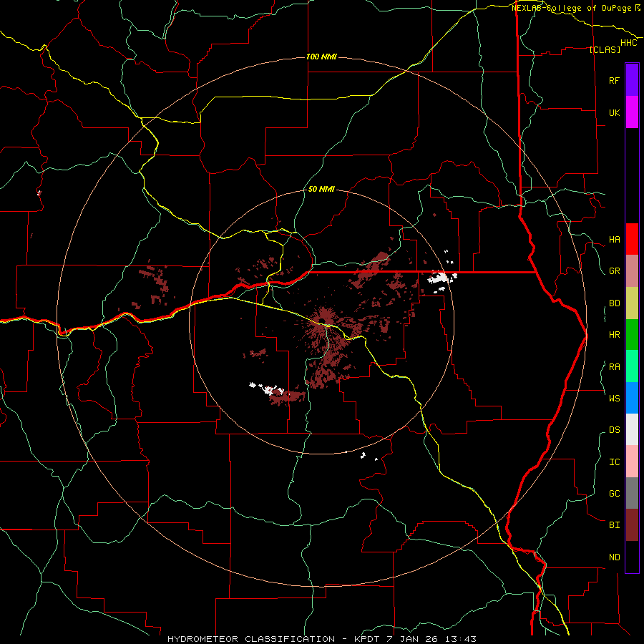Image resolution: width=644 pixels, height=644 pixels.
Task: Click the white DS legend swatch
Action: (x=632, y=429)
